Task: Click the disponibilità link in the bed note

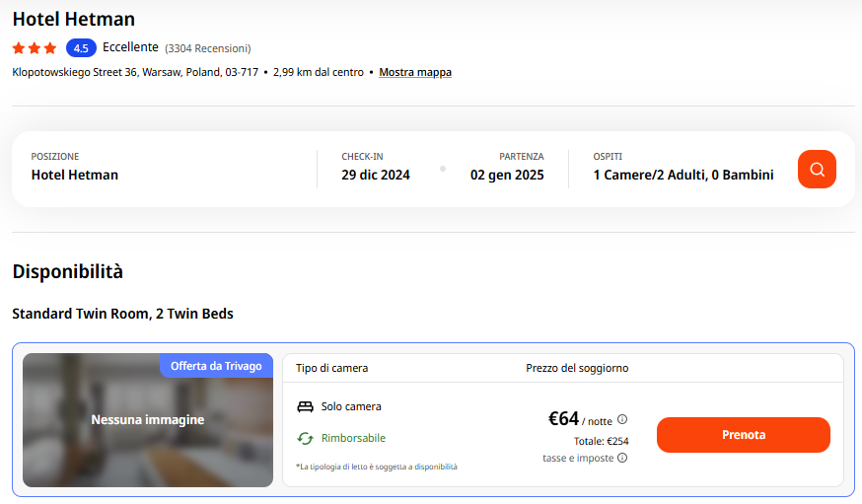Action: point(436,467)
